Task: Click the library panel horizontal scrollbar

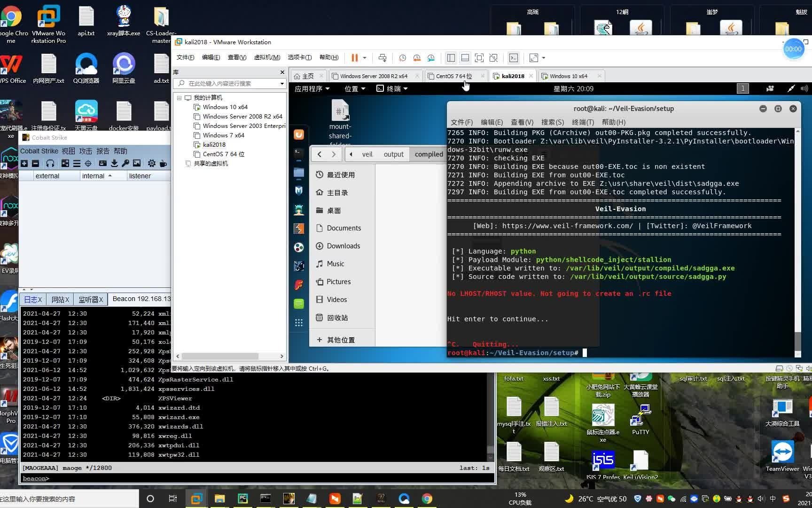Action: click(220, 356)
